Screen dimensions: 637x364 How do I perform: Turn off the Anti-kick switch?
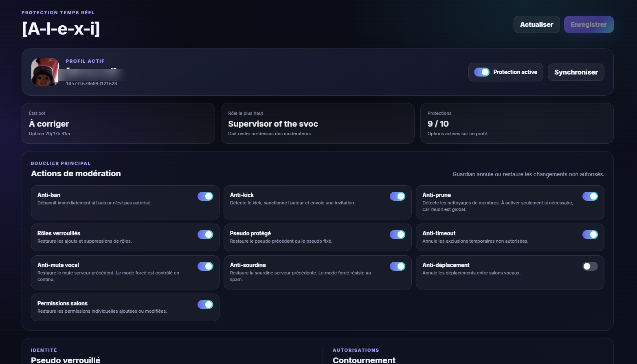pos(398,196)
